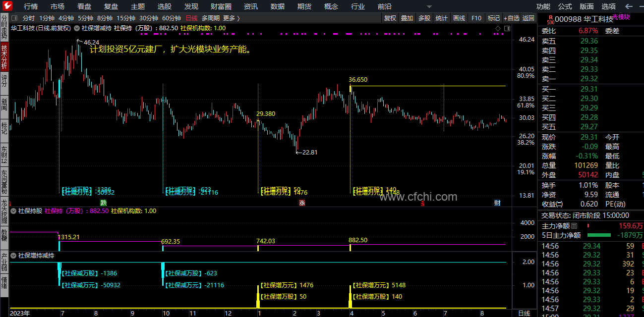This screenshot has height=317, width=644.
Task: Open the 看盘 menu
Action: click(84, 6)
